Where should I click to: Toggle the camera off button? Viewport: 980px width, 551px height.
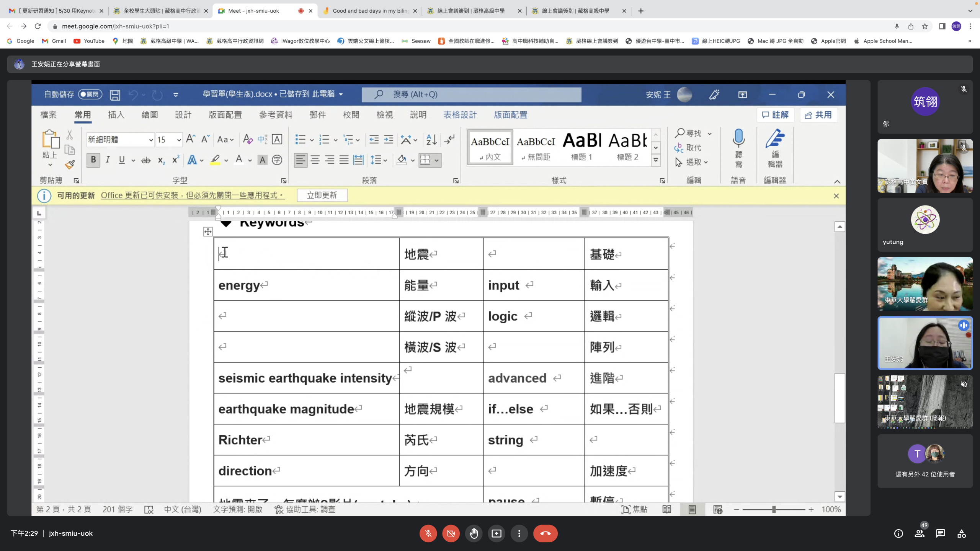coord(451,533)
